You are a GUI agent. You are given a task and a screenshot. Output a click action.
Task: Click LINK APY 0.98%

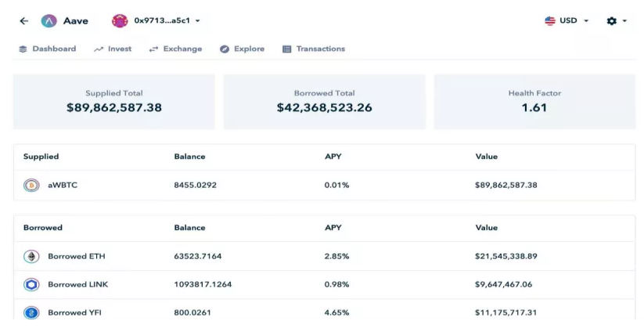(x=336, y=284)
